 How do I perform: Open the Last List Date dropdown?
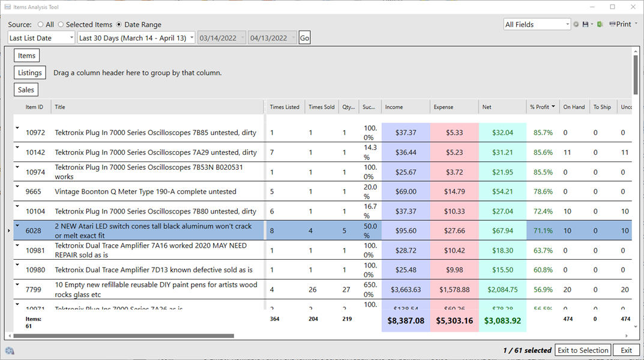(41, 38)
